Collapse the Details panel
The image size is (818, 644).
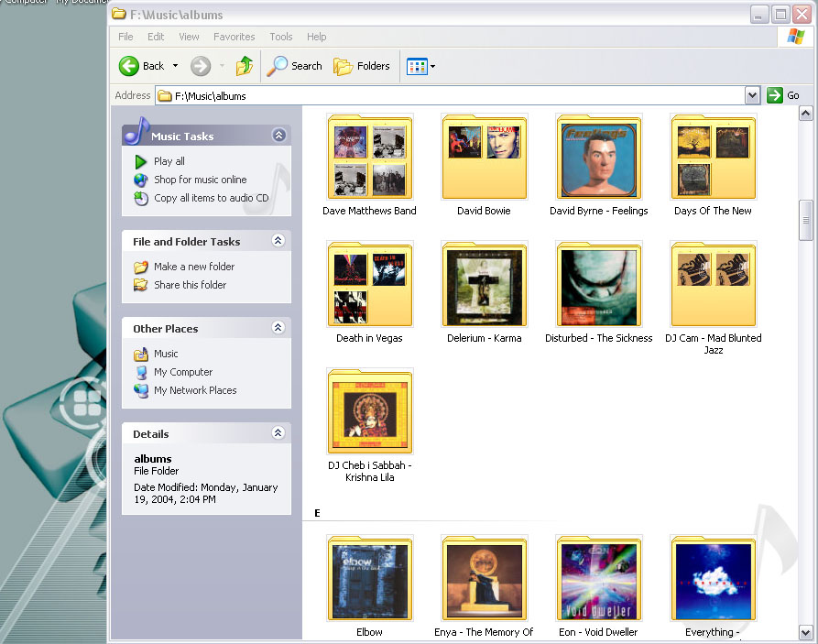pyautogui.click(x=278, y=433)
